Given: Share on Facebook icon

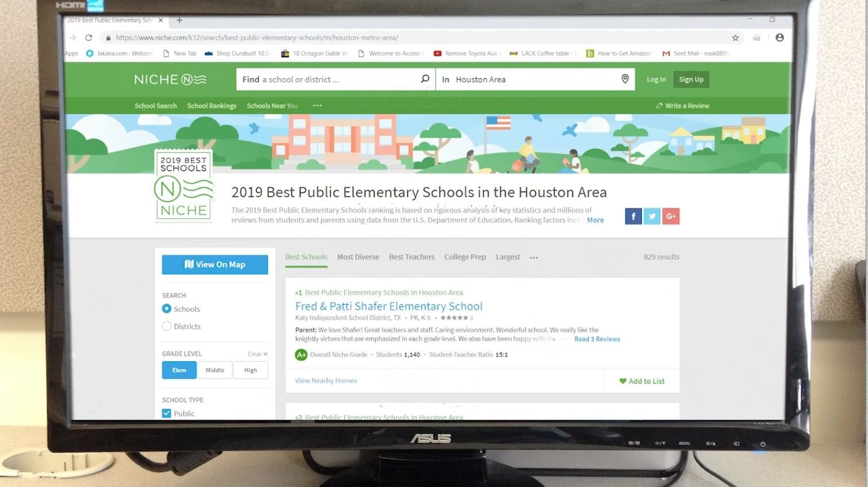Looking at the screenshot, I should [633, 216].
